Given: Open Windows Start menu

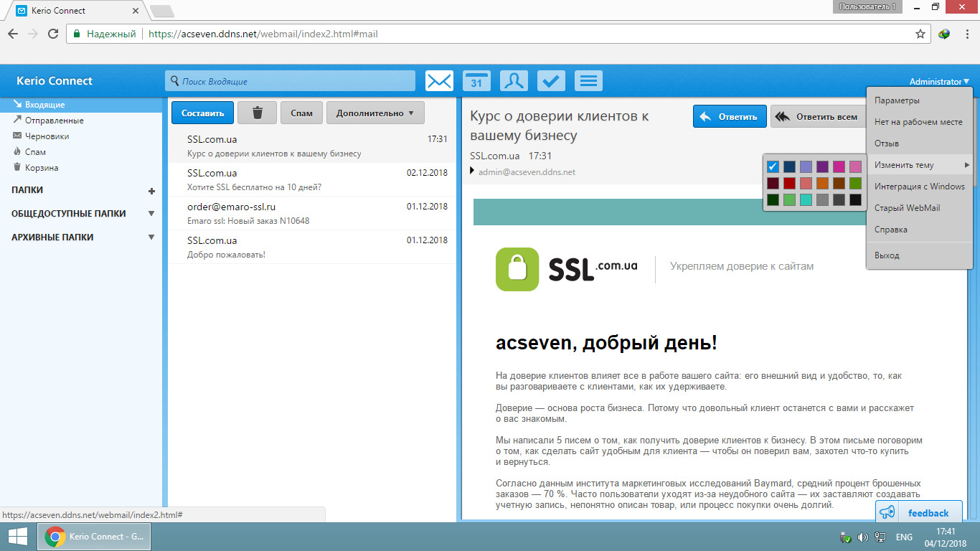Looking at the screenshot, I should coord(17,537).
